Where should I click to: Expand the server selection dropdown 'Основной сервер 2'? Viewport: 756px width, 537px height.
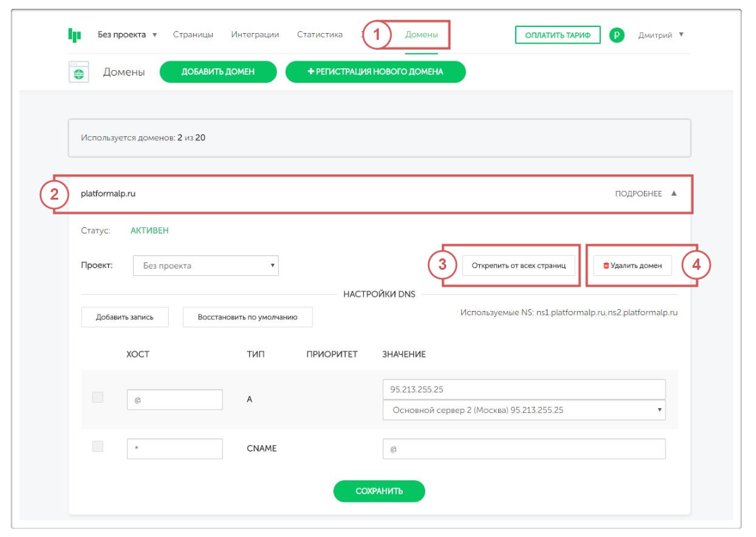tap(524, 410)
